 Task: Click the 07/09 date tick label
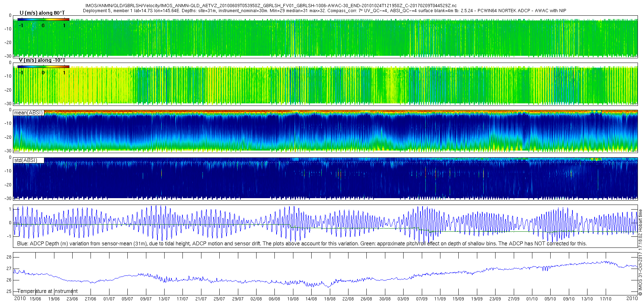[422, 299]
